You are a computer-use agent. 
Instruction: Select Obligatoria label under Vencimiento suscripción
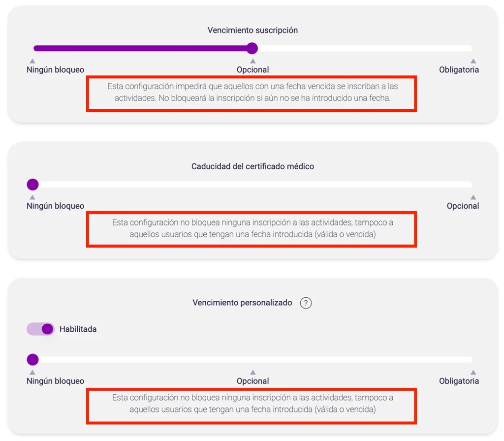click(x=459, y=70)
